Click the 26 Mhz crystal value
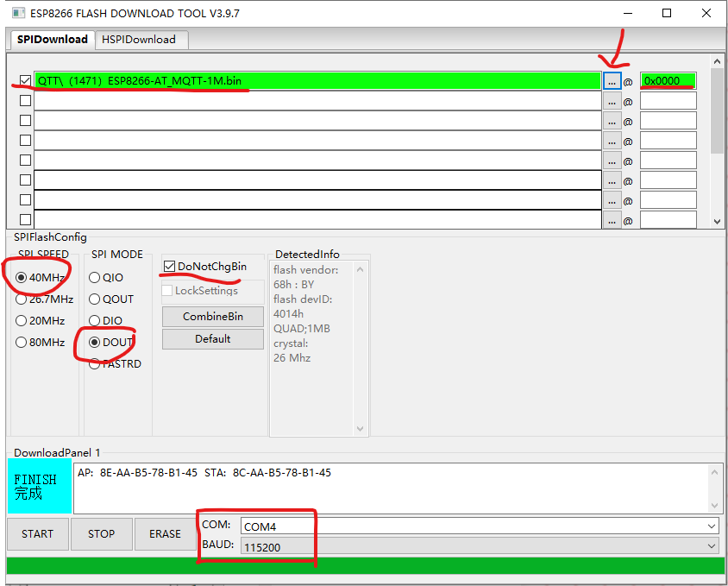 point(292,358)
